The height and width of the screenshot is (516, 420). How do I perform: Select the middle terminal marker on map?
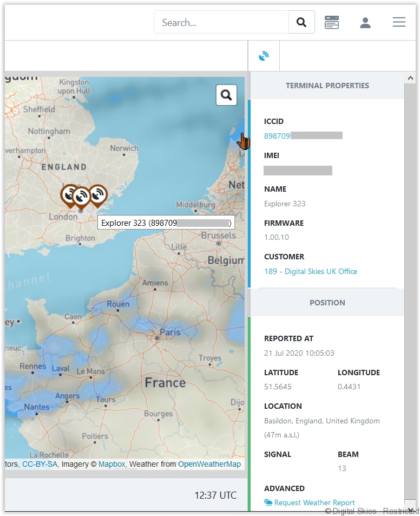[x=82, y=197]
